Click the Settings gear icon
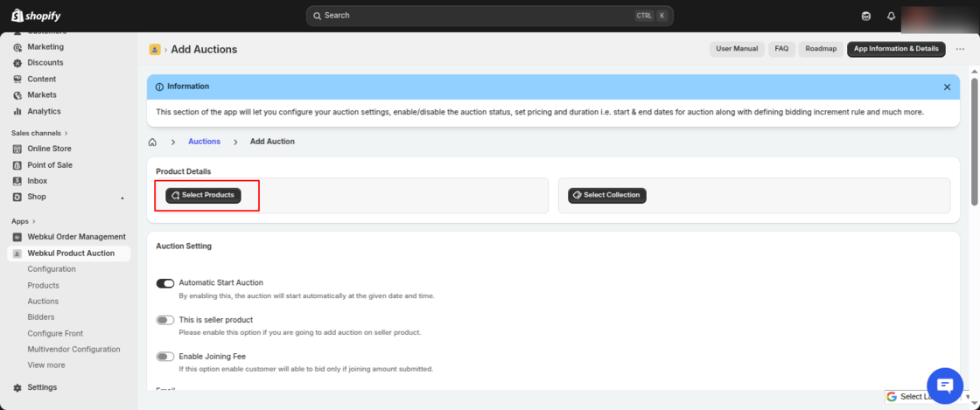This screenshot has height=410, width=980. [17, 387]
